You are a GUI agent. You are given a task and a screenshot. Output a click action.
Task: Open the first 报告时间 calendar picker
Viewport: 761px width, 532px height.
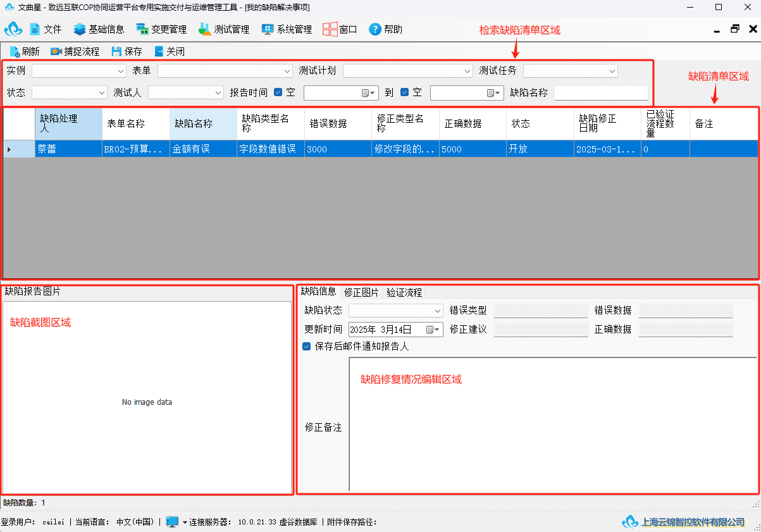(368, 93)
